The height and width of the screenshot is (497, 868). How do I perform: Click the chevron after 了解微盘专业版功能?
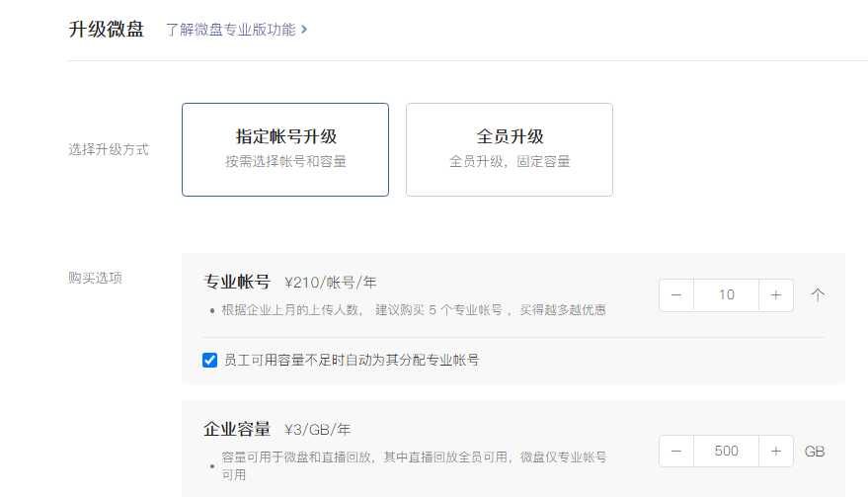[x=304, y=30]
